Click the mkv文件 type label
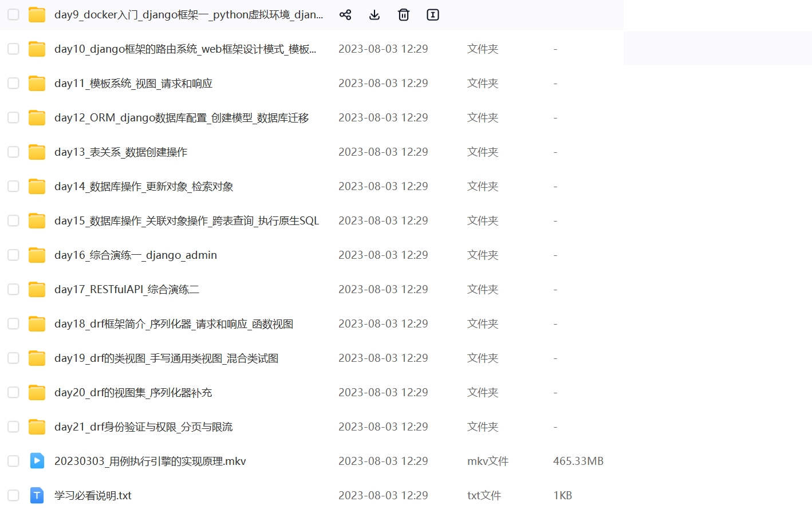 pos(488,461)
